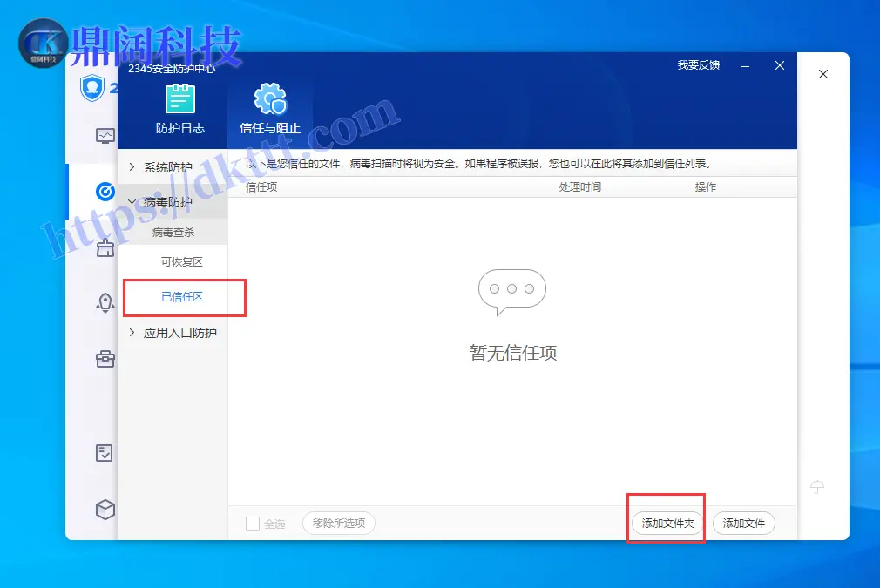Open the broom cleanup icon in the sidebar

pos(105,249)
